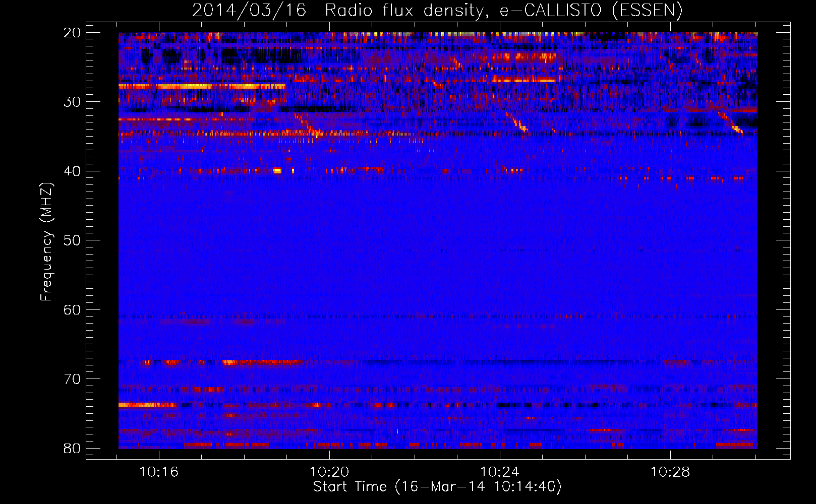The image size is (816, 504).
Task: Click the bright yellow spot at 40 MHz
Action: coord(277,171)
